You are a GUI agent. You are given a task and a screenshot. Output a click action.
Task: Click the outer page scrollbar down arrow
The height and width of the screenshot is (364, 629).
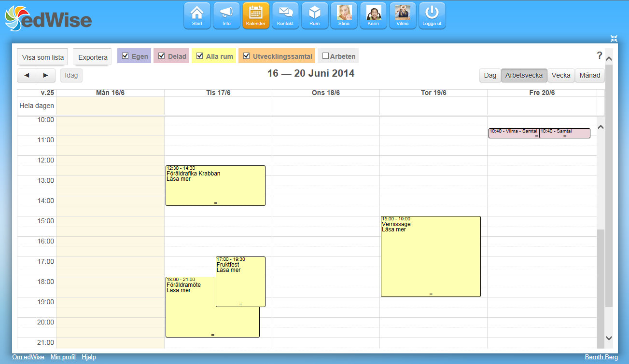609,338
